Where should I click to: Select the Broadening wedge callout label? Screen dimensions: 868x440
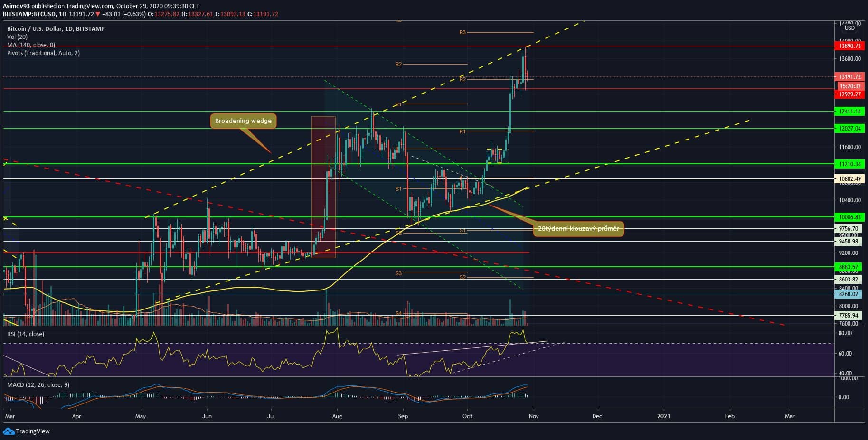click(243, 121)
